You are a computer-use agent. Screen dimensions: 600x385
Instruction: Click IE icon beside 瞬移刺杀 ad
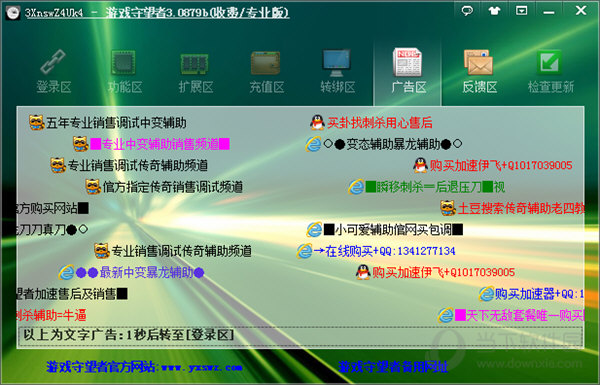[x=356, y=187]
